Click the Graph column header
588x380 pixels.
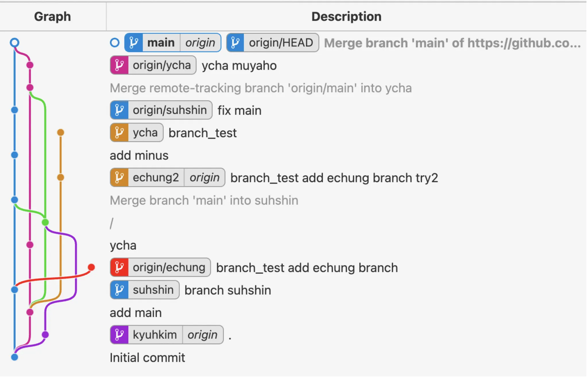click(x=53, y=16)
